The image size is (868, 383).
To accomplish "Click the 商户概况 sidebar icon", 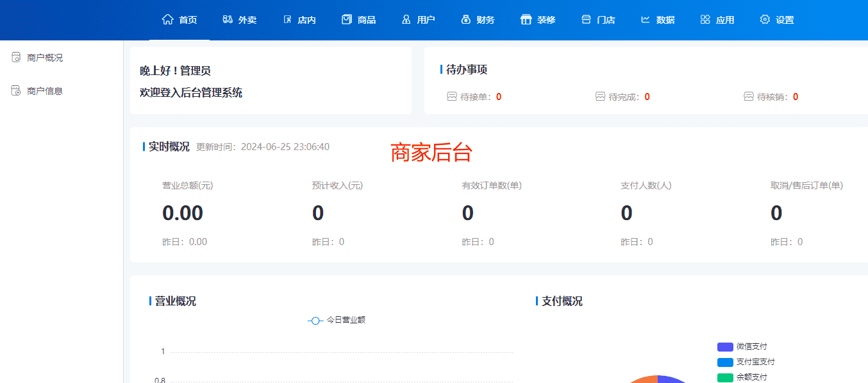I will click(16, 56).
